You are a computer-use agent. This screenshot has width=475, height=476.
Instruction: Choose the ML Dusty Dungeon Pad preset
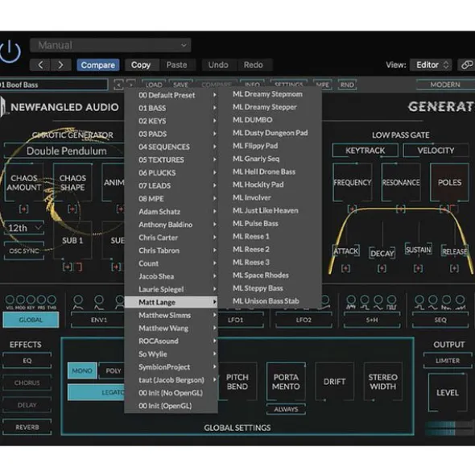pyautogui.click(x=271, y=133)
